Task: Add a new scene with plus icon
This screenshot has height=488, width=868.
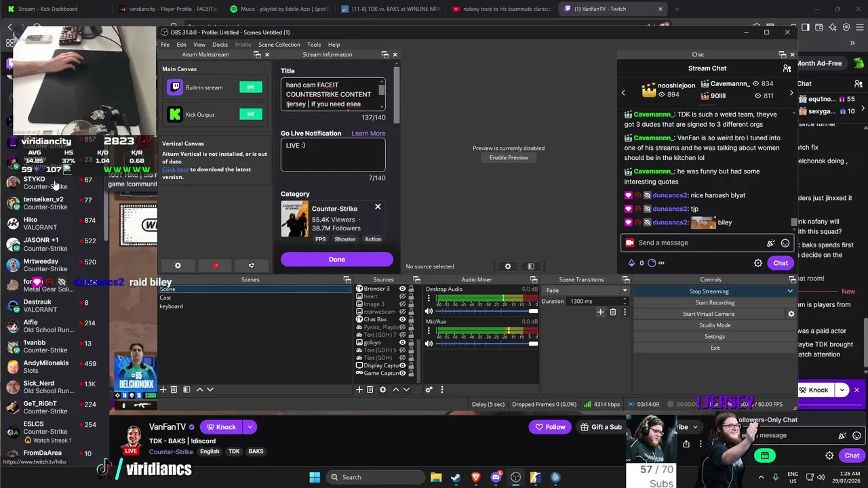Action: pos(163,390)
